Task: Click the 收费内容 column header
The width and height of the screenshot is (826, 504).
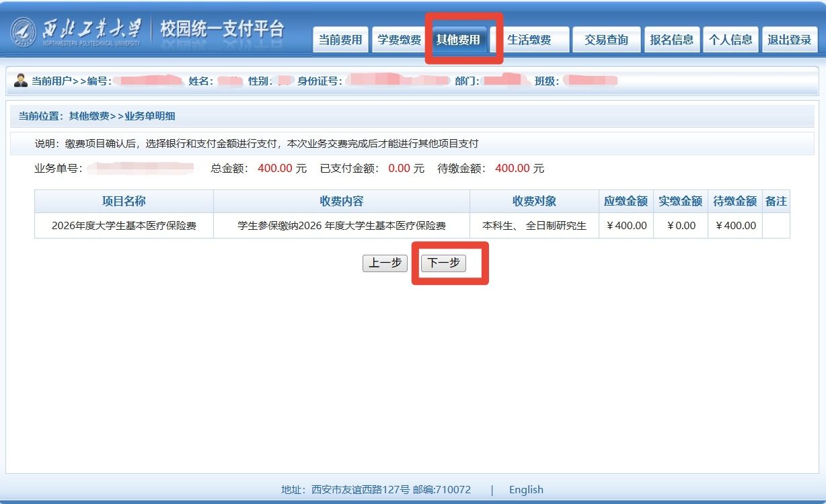Action: pyautogui.click(x=341, y=201)
